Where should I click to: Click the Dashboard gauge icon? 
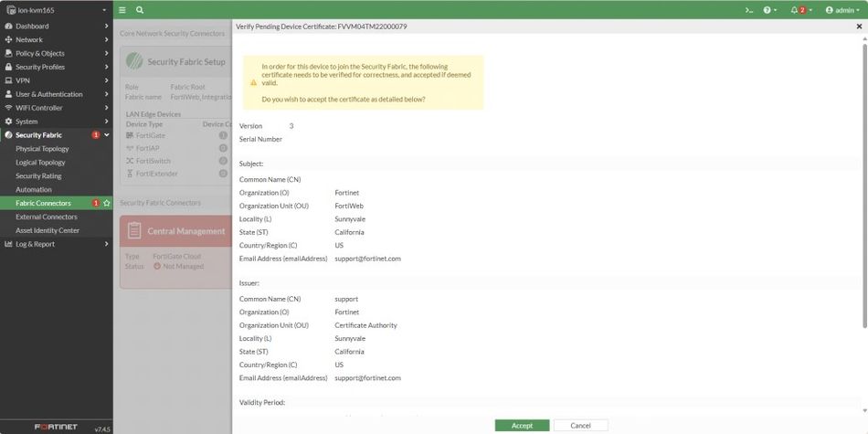click(x=8, y=26)
